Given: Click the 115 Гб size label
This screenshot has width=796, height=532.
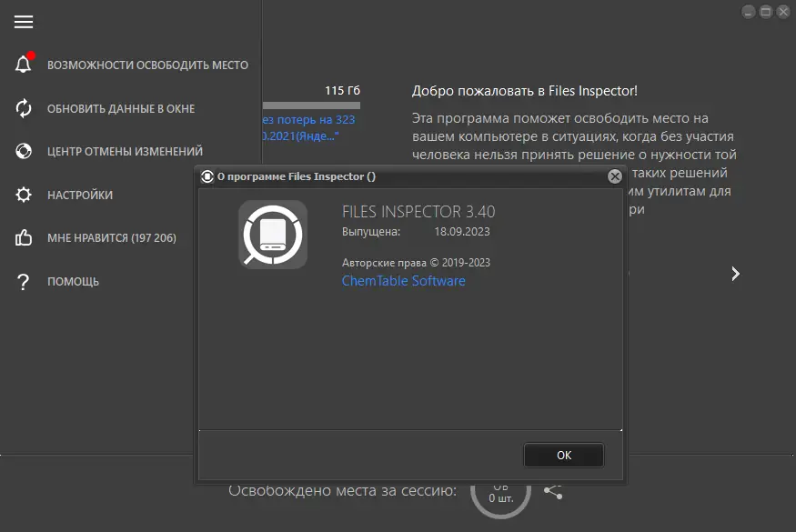Looking at the screenshot, I should [343, 90].
